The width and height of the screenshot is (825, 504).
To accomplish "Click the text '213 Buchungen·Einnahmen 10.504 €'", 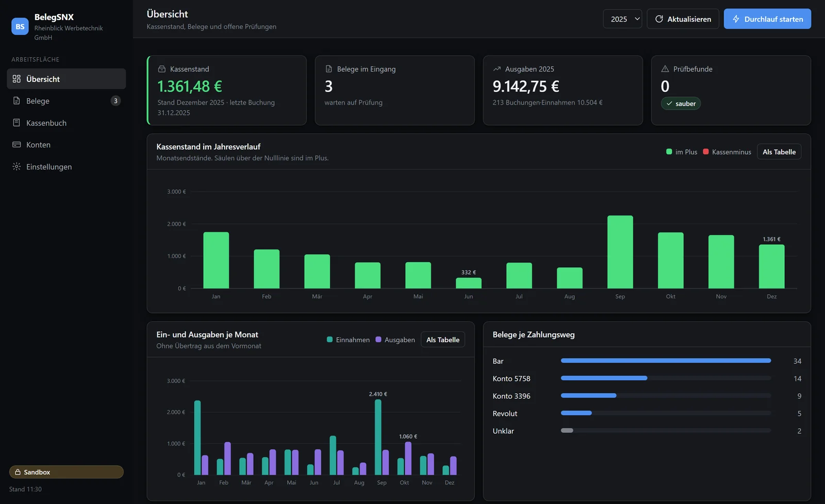I will point(548,103).
